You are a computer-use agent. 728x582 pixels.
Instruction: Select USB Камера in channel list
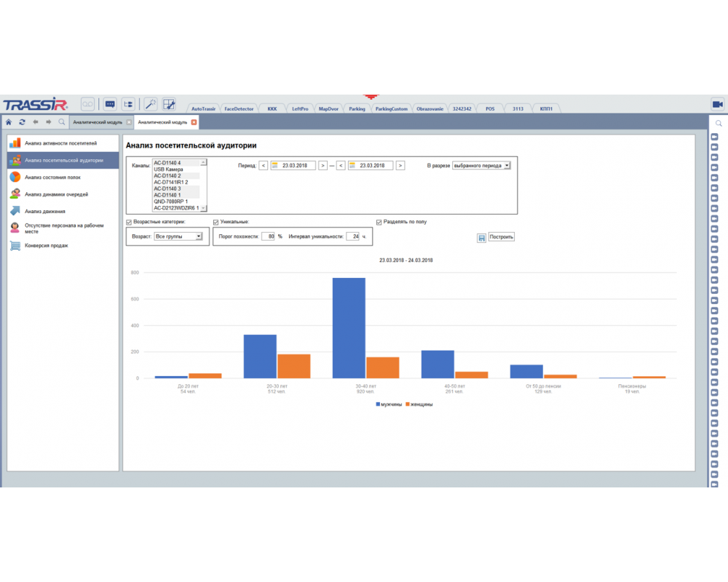(x=176, y=170)
